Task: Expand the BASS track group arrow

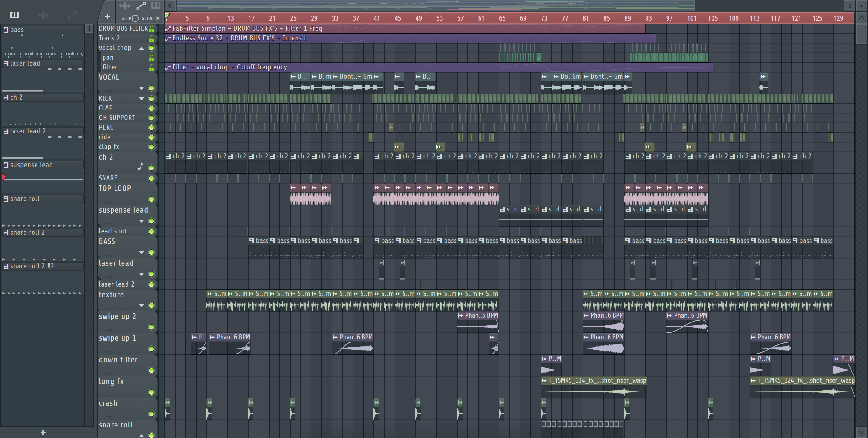Action: [x=142, y=252]
